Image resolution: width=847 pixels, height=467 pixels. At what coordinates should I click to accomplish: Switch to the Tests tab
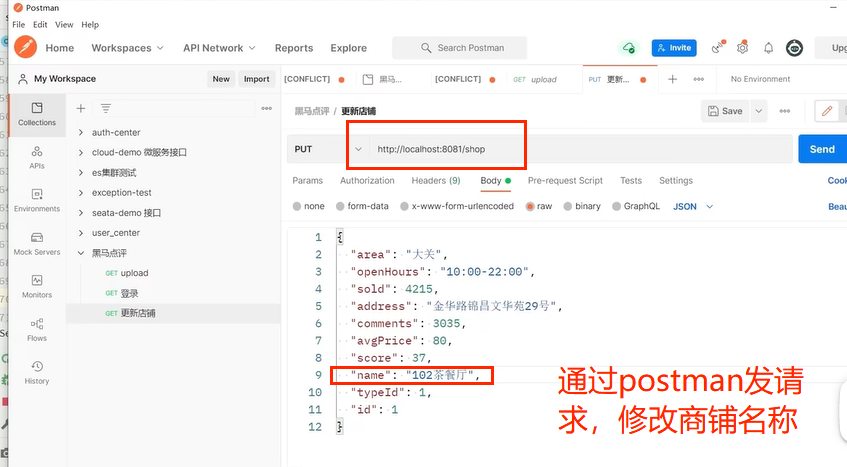(631, 180)
